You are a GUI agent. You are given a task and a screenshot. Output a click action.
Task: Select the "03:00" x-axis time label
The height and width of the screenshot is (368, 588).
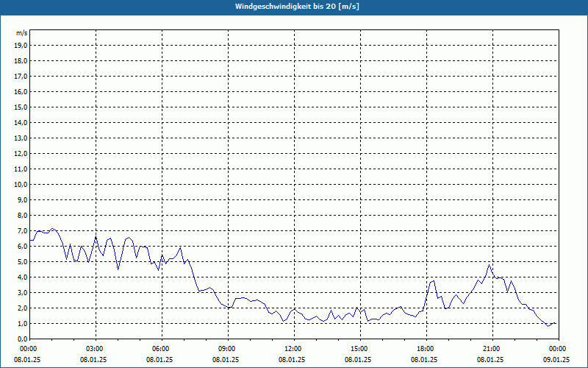[x=96, y=349]
